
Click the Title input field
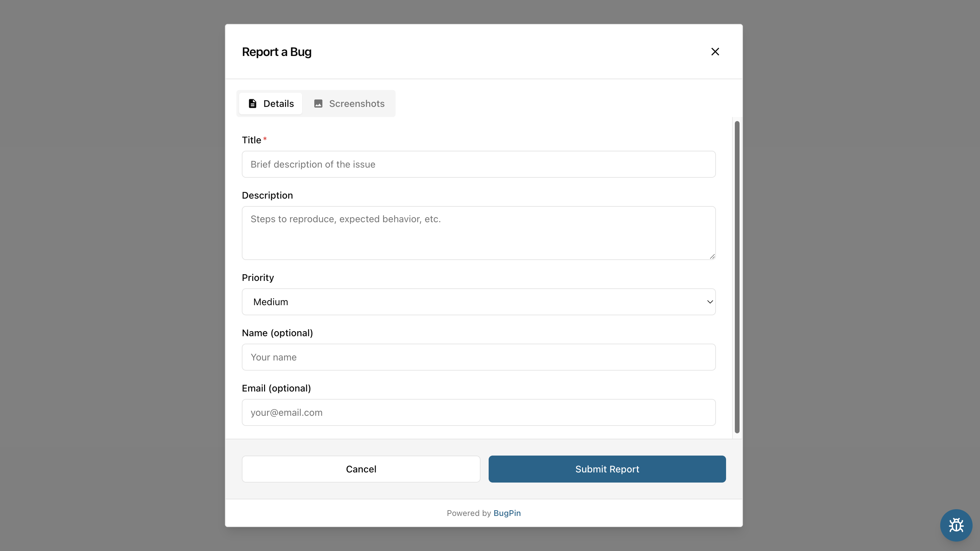479,164
